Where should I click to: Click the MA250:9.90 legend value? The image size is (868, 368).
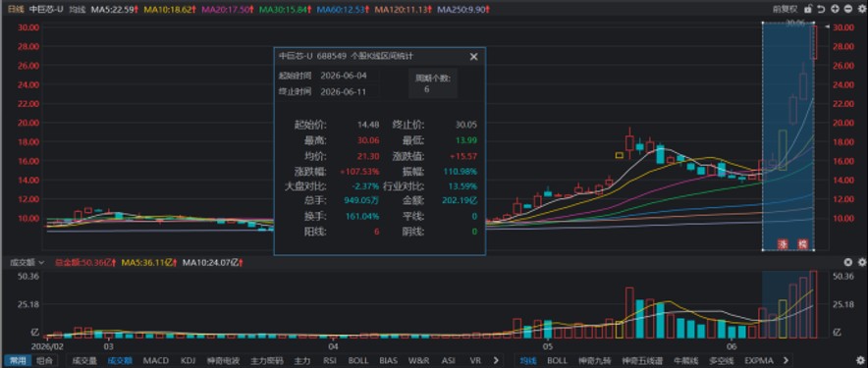[463, 9]
